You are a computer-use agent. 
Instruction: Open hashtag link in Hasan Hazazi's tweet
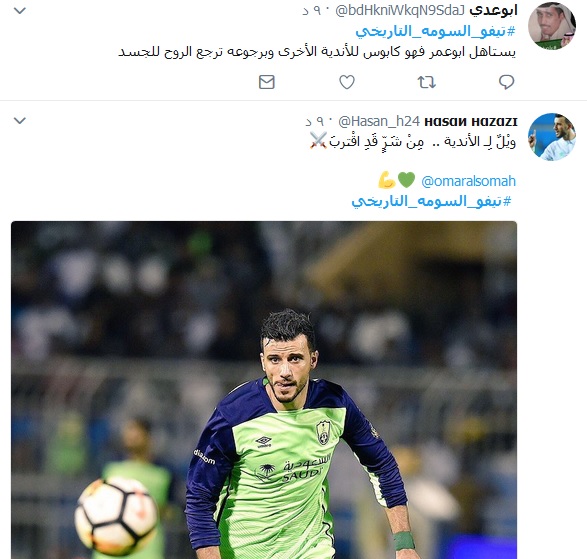point(431,201)
